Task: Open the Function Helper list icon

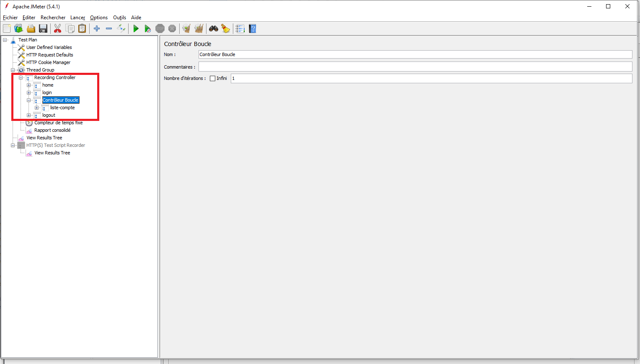Action: [240, 28]
